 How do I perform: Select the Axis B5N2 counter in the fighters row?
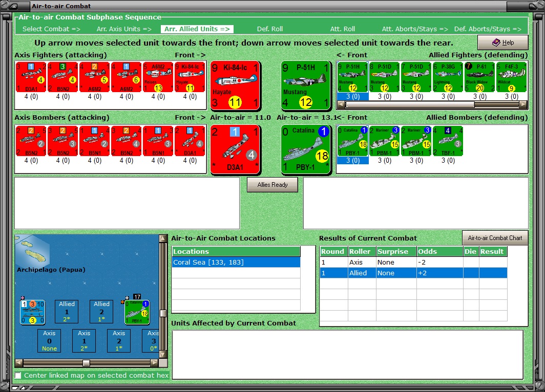[x=63, y=77]
